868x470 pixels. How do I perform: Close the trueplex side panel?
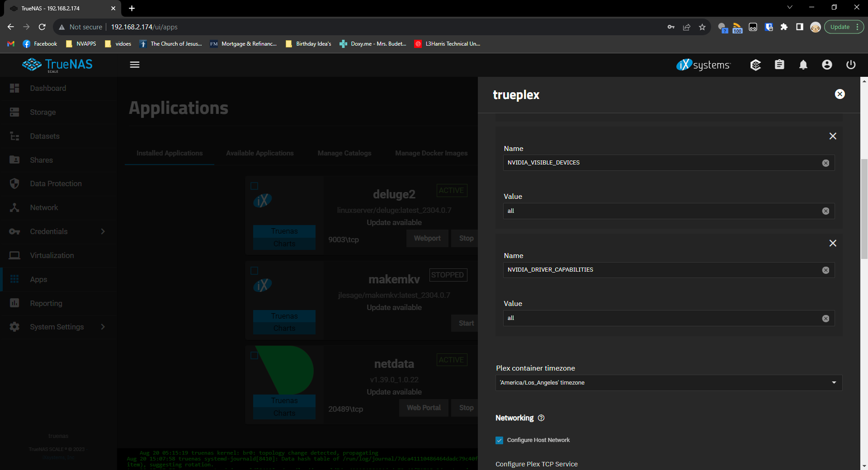pos(840,94)
